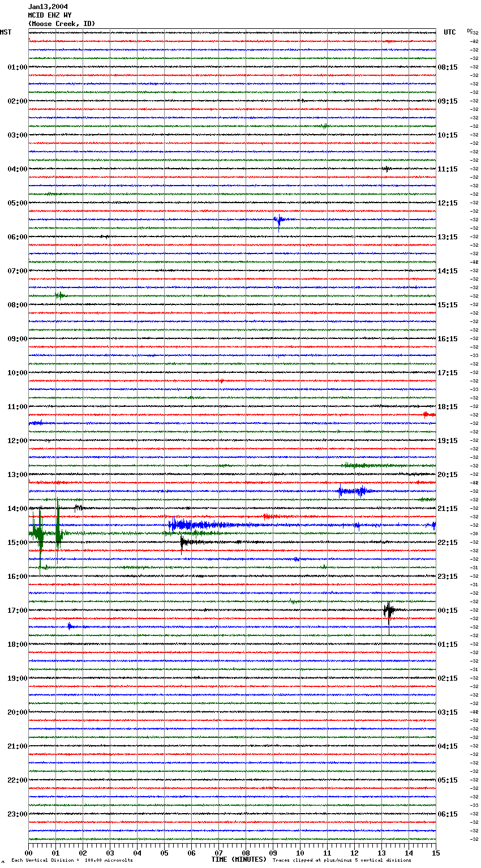Viewport: 481px width, 868px height.
Task: Select minute 10 on the bottom time axis
Action: (x=300, y=853)
